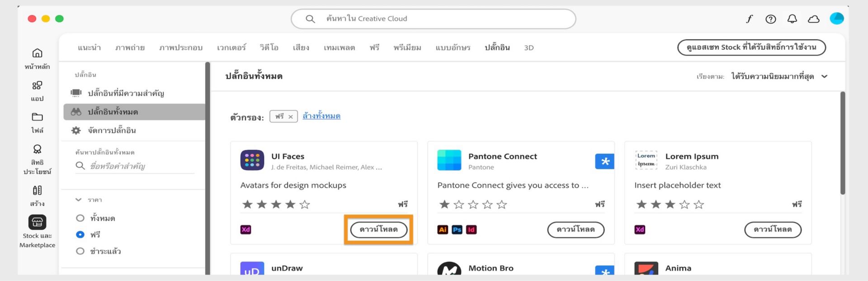
Task: Click the search magnifier in Creative Cloud bar
Action: coord(310,19)
